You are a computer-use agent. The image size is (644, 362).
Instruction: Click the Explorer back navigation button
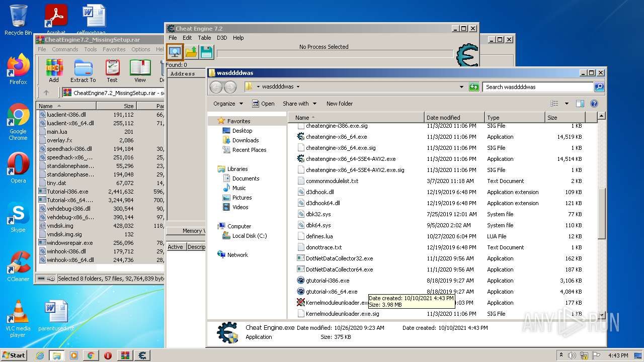pos(216,87)
